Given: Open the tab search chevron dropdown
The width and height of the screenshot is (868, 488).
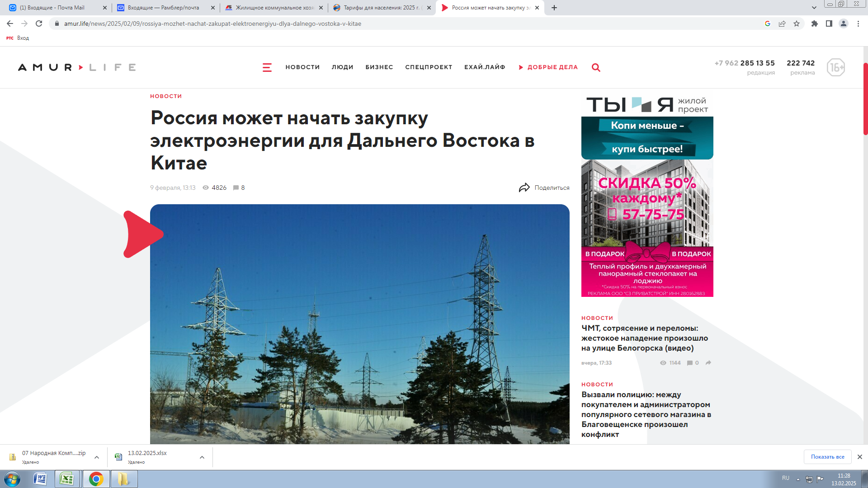Looking at the screenshot, I should point(814,8).
